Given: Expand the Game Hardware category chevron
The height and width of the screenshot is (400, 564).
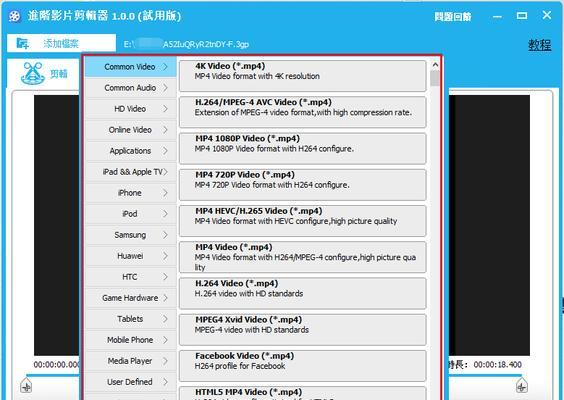Looking at the screenshot, I should coord(165,298).
